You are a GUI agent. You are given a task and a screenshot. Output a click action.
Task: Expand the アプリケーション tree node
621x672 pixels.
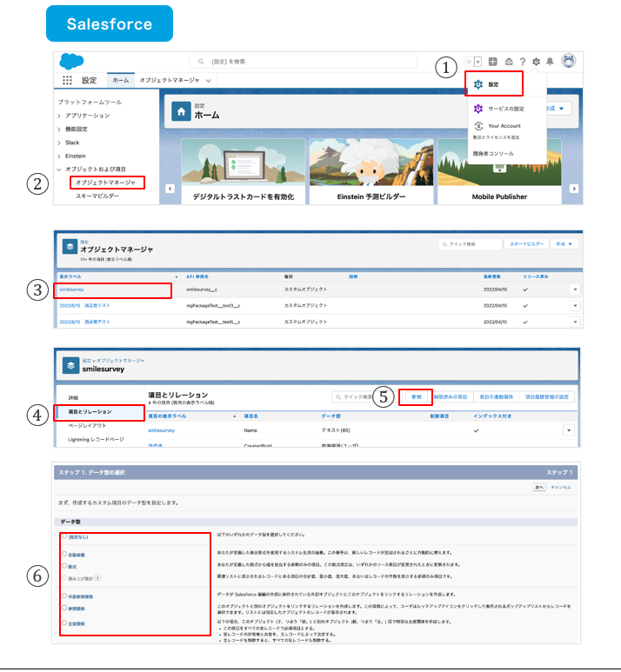coord(59,116)
